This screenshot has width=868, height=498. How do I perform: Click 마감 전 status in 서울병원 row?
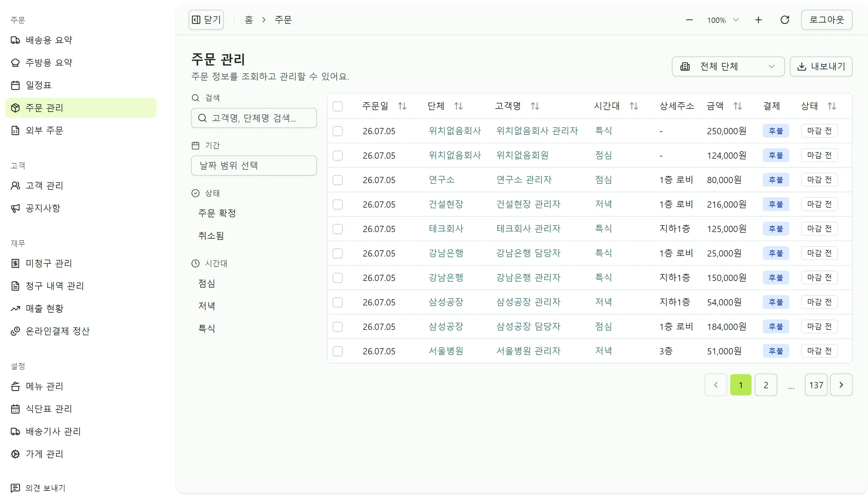pos(819,351)
